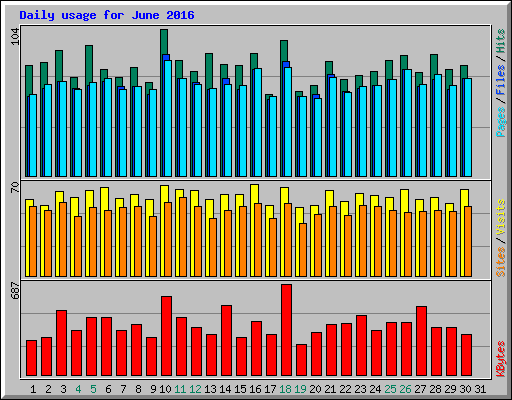Click day '27' on the x-axis
Viewport: 512px width, 400px height.
point(420,389)
